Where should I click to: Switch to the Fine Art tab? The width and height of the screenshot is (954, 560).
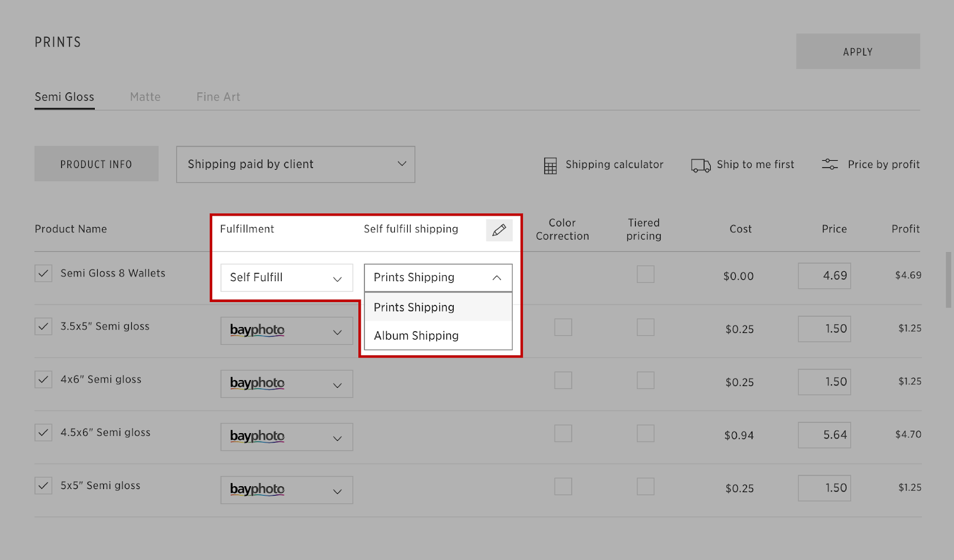click(x=218, y=97)
